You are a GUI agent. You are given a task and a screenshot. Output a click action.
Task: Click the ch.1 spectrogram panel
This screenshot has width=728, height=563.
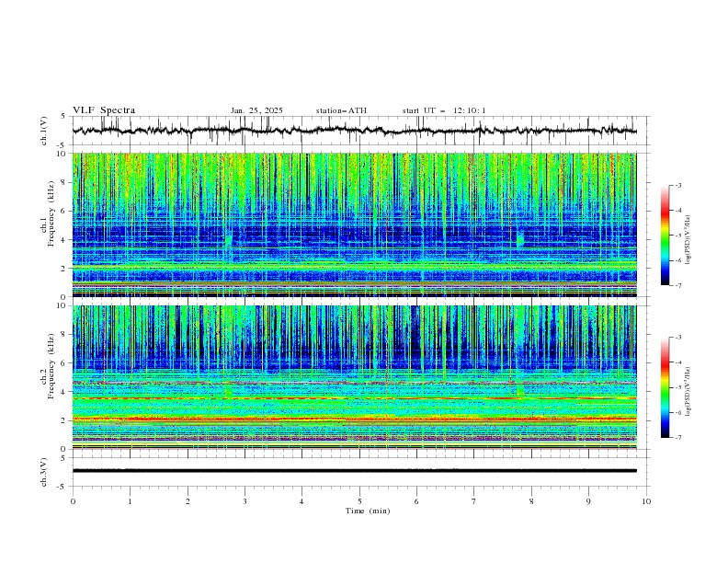click(354, 224)
